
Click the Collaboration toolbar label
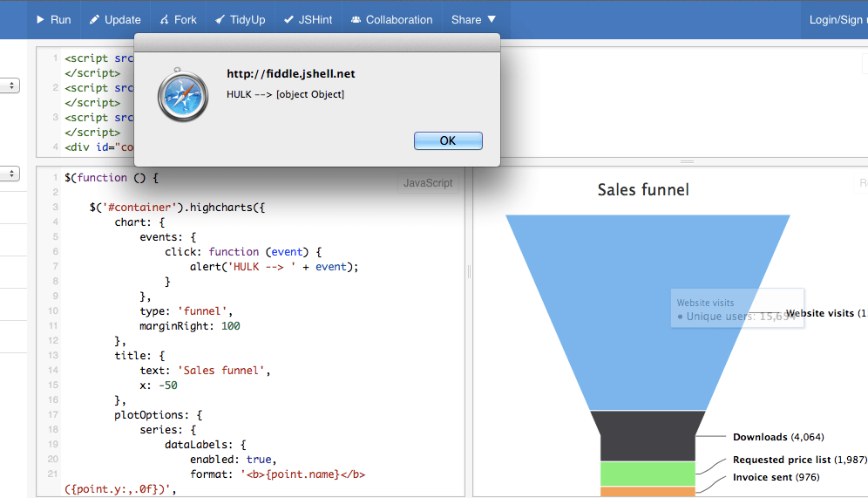pos(399,20)
